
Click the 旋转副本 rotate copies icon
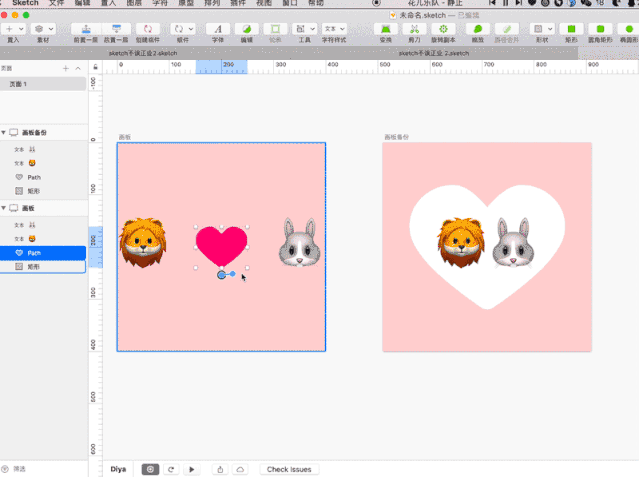pyautogui.click(x=443, y=29)
